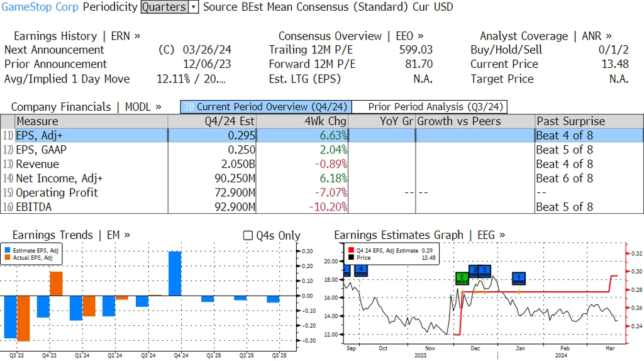Click the orange Q3'23 actual EPS bar

tap(23, 318)
